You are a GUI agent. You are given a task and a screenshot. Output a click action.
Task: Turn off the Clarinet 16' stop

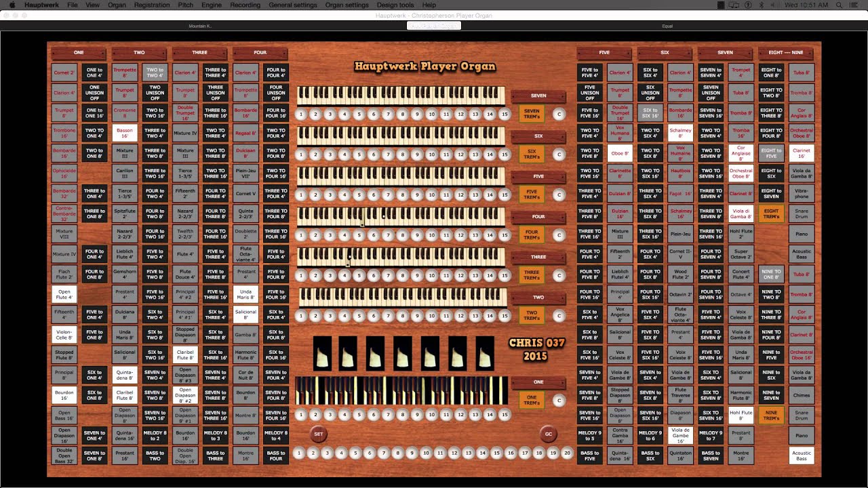pyautogui.click(x=802, y=152)
